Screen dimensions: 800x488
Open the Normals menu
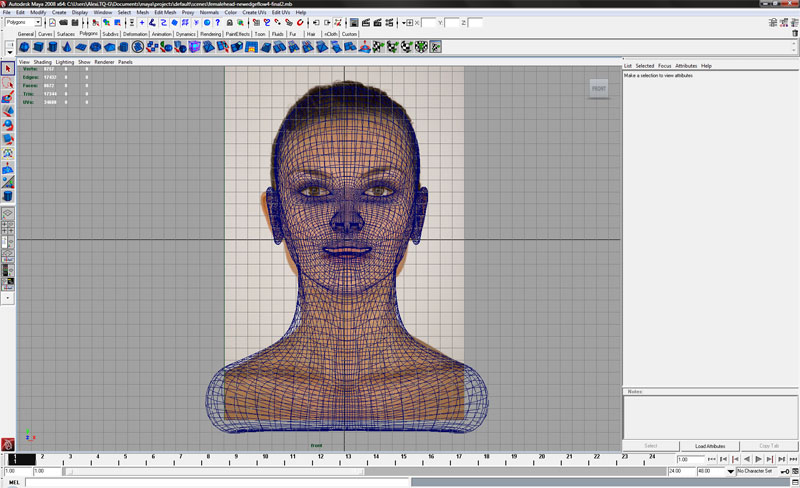(209, 12)
